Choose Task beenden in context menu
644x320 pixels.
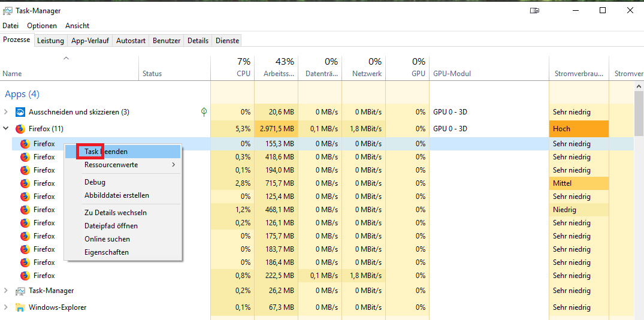[123, 152]
